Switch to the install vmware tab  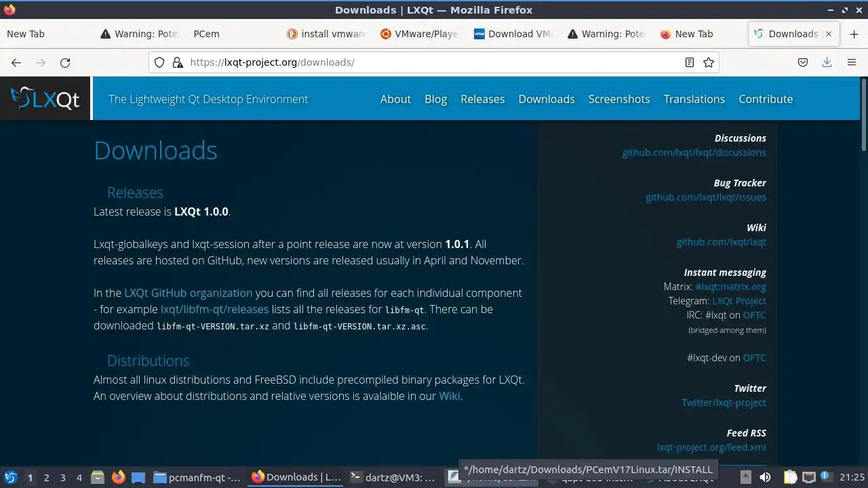[x=326, y=34]
